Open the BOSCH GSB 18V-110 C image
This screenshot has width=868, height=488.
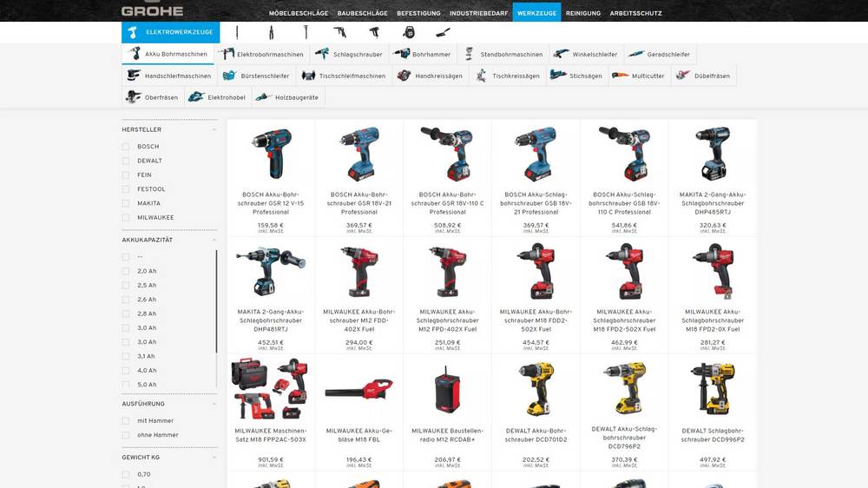pyautogui.click(x=624, y=154)
